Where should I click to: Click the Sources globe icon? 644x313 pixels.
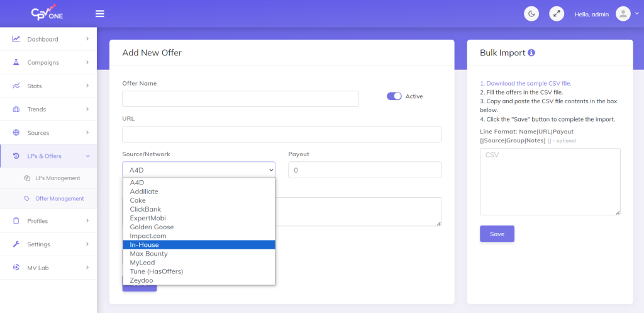16,133
